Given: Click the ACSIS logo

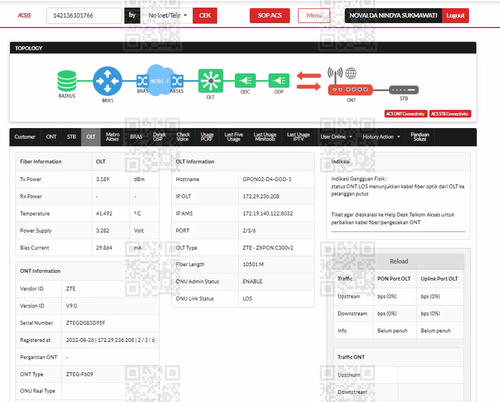Looking at the screenshot, I should (x=24, y=15).
